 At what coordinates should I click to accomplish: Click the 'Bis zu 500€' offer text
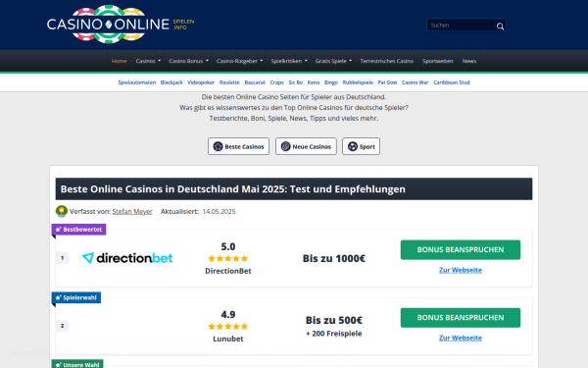[x=334, y=320]
